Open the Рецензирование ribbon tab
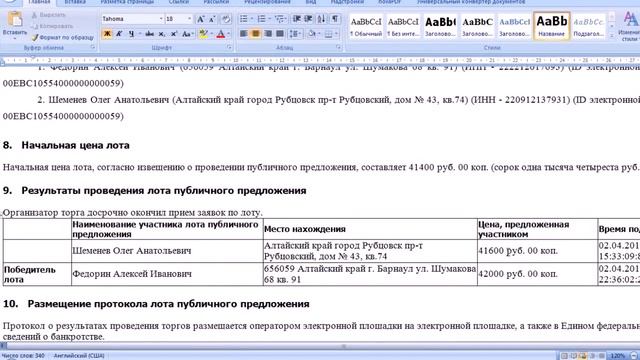Image resolution: width=640 pixels, height=360 pixels. [267, 2]
